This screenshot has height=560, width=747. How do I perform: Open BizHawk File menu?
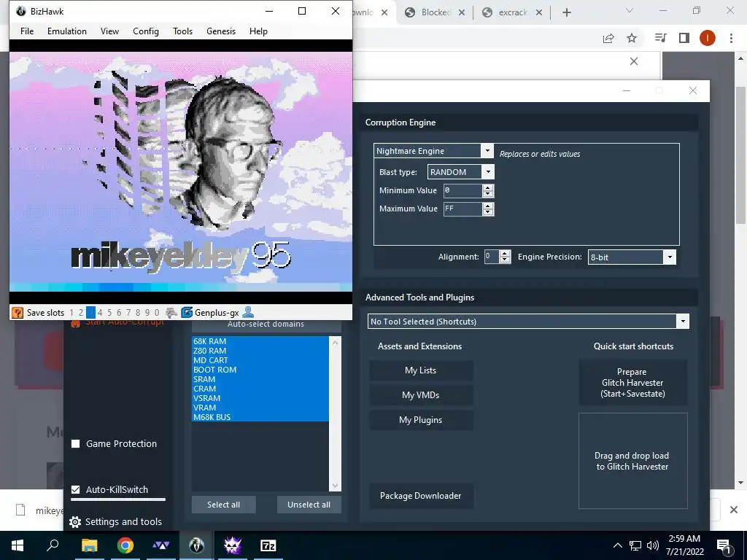(27, 31)
